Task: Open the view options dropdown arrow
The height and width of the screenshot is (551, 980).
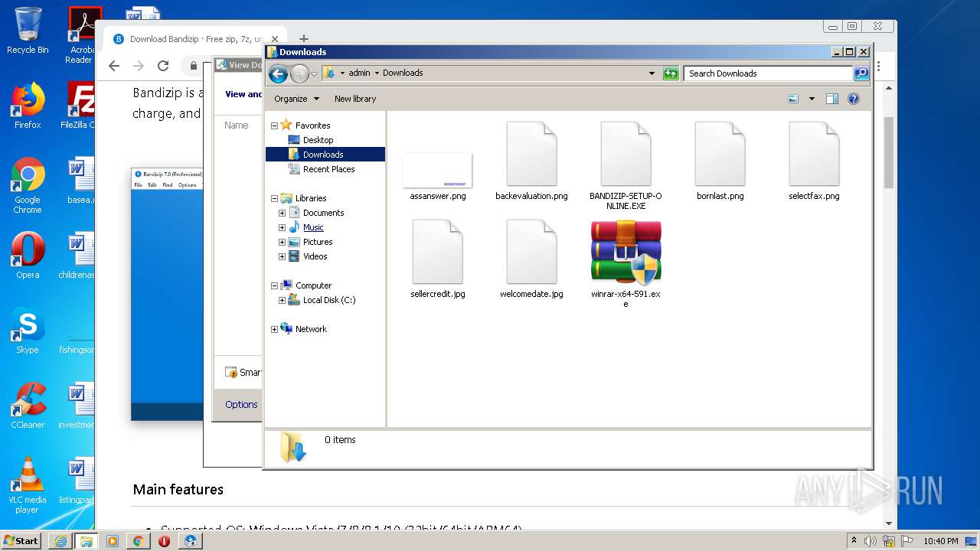Action: click(812, 99)
